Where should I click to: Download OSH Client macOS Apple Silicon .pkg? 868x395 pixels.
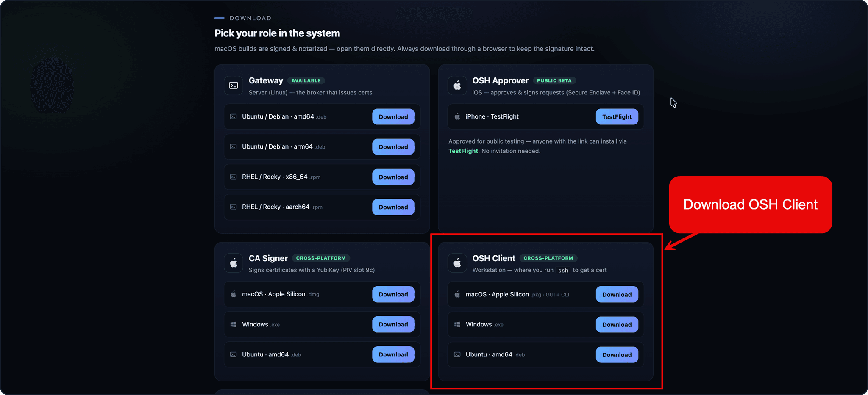(x=617, y=295)
